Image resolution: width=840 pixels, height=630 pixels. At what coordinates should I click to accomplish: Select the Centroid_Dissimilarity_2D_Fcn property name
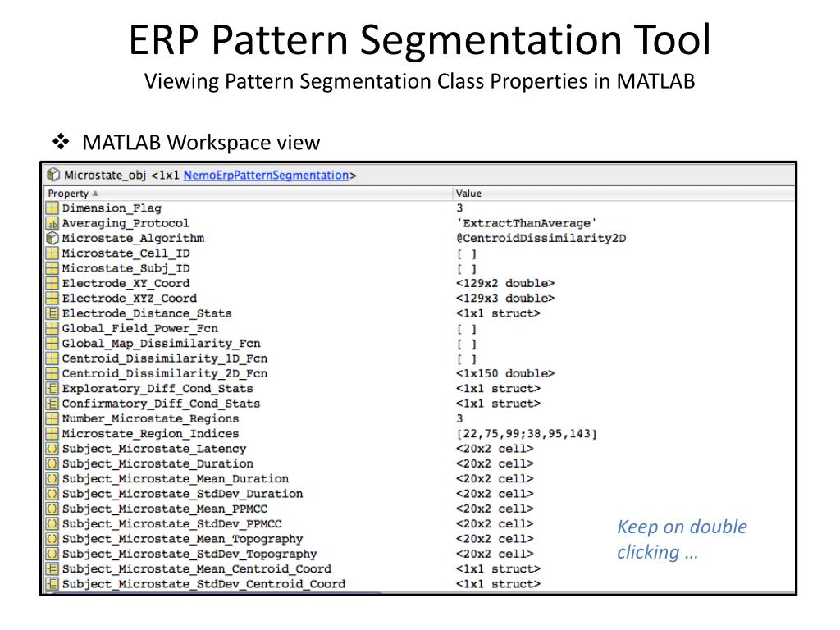click(x=164, y=373)
